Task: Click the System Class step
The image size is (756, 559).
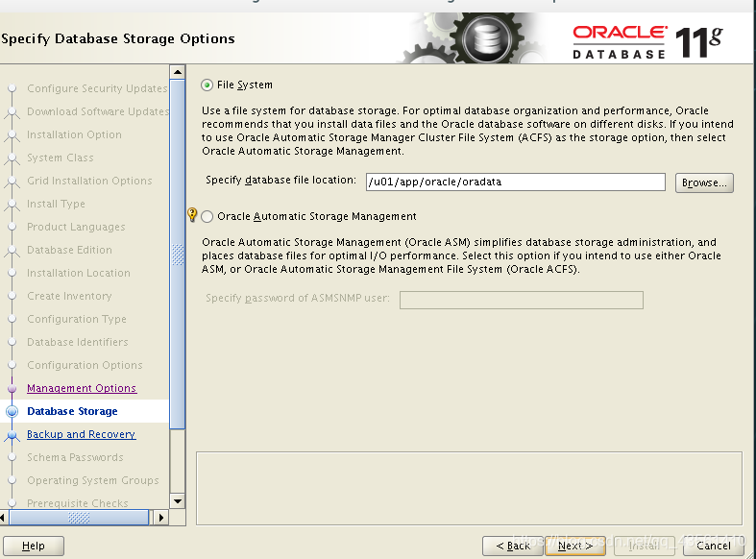Action: tap(61, 158)
